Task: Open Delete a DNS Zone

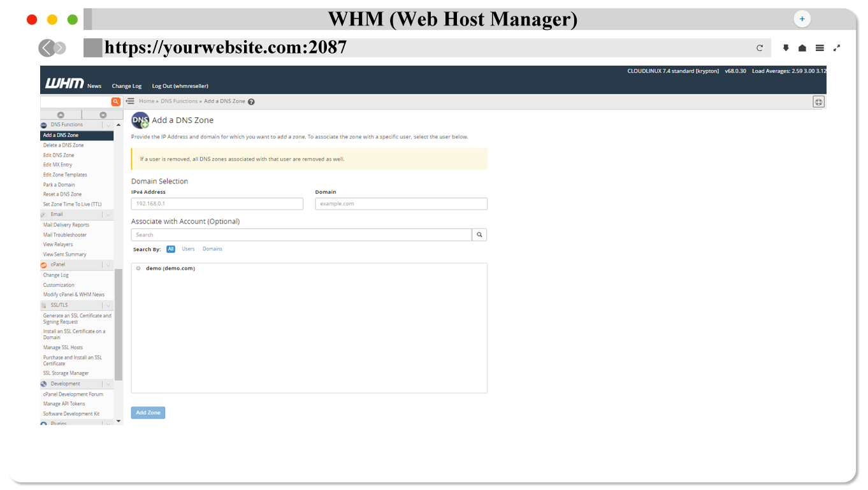Action: (63, 145)
